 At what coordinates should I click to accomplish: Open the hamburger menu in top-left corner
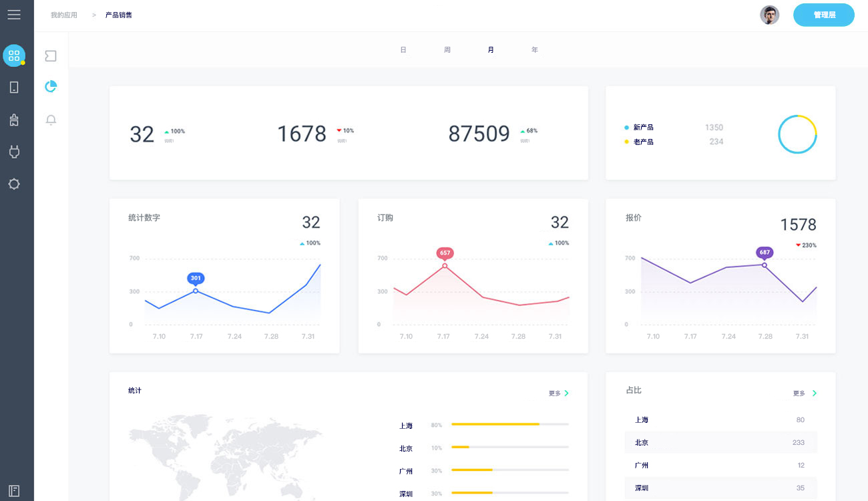(14, 15)
